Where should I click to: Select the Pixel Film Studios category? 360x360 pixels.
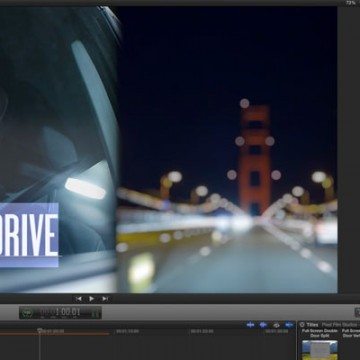point(340,325)
